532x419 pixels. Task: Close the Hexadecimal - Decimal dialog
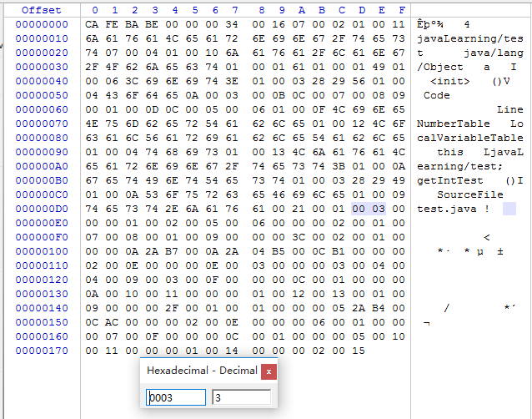click(269, 371)
